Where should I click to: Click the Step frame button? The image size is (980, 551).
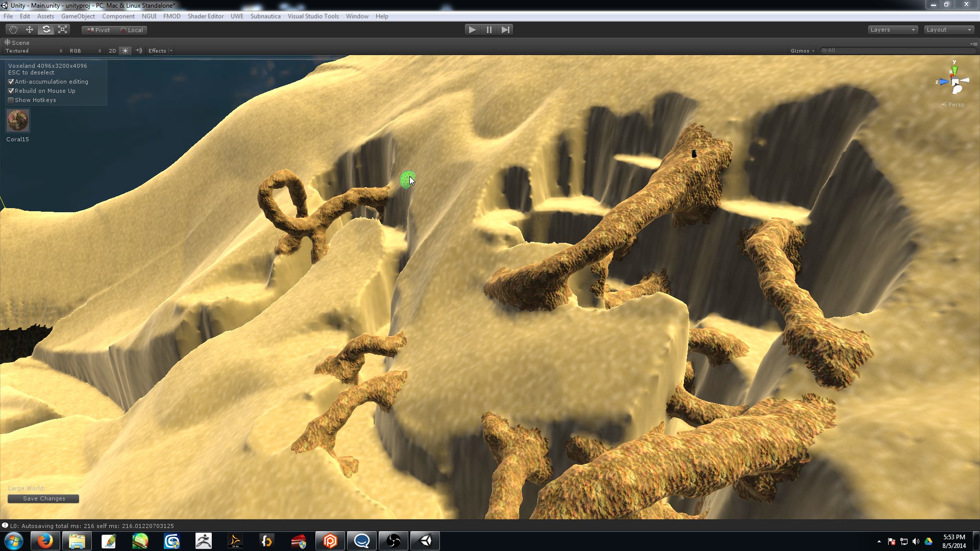pos(505,30)
